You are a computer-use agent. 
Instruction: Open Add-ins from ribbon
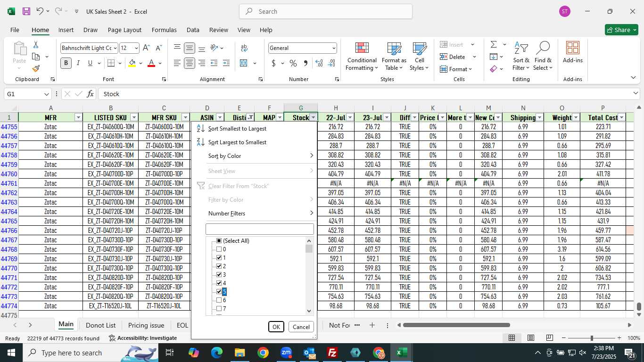[x=572, y=52]
